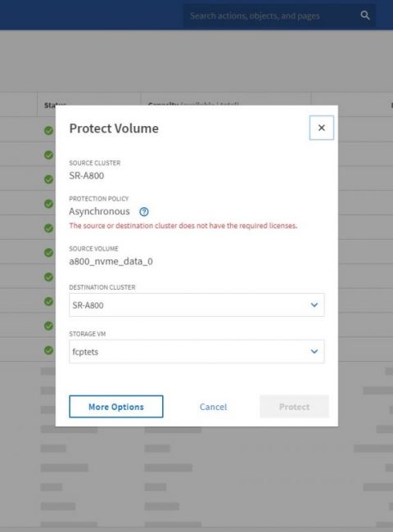Image resolution: width=393 pixels, height=532 pixels.
Task: Click the SR-A800 source cluster name
Action: point(87,176)
